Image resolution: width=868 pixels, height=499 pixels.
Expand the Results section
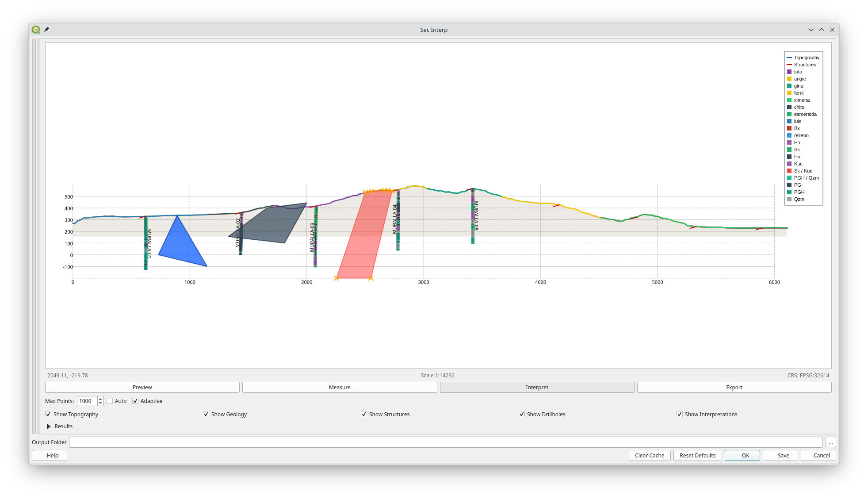click(x=49, y=426)
